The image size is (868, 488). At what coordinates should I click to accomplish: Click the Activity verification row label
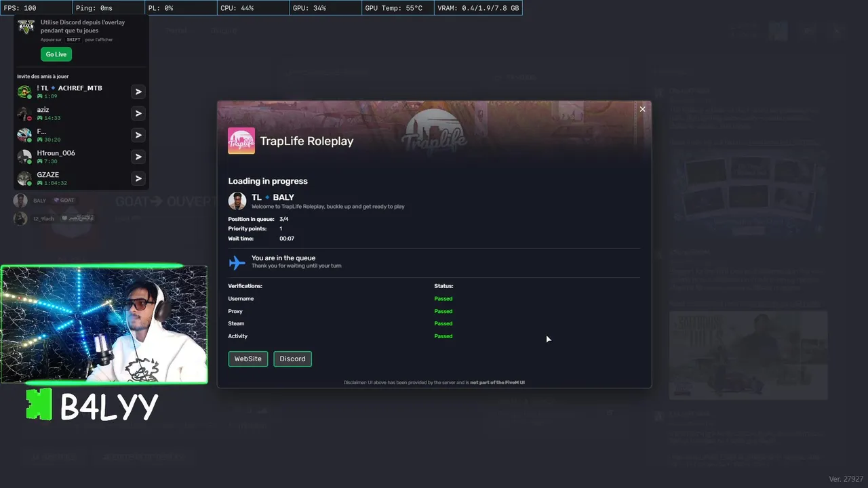point(238,336)
